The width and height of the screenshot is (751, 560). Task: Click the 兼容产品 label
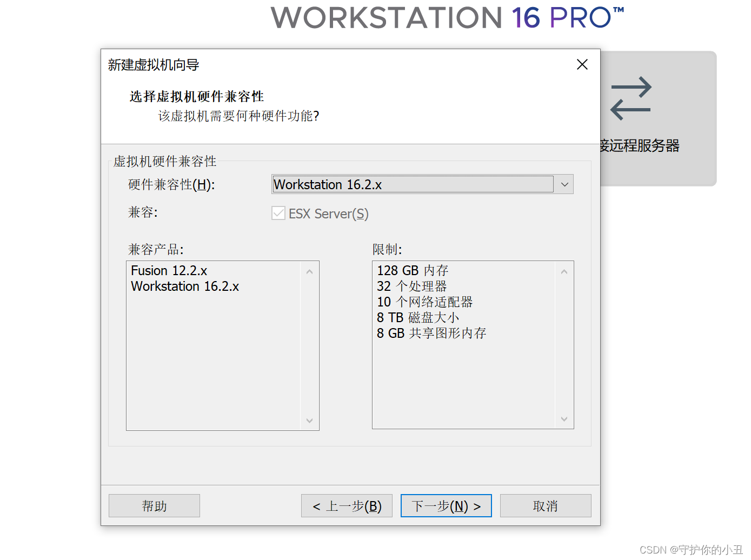[156, 249]
